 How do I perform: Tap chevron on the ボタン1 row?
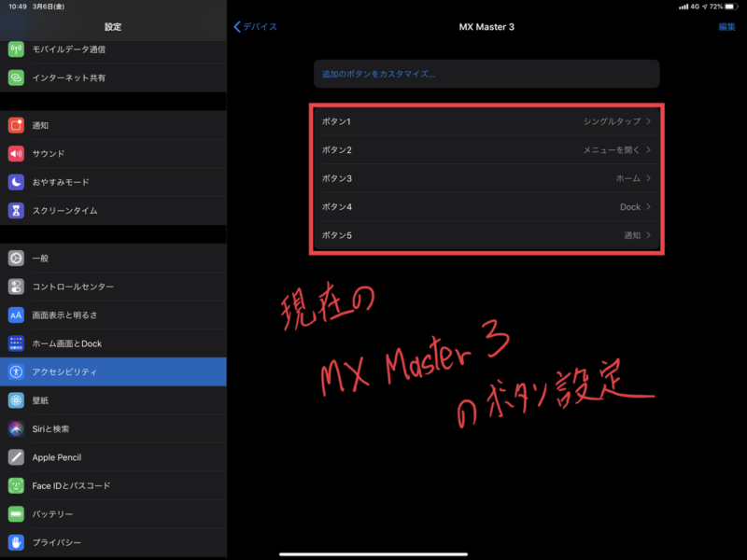pyautogui.click(x=648, y=121)
